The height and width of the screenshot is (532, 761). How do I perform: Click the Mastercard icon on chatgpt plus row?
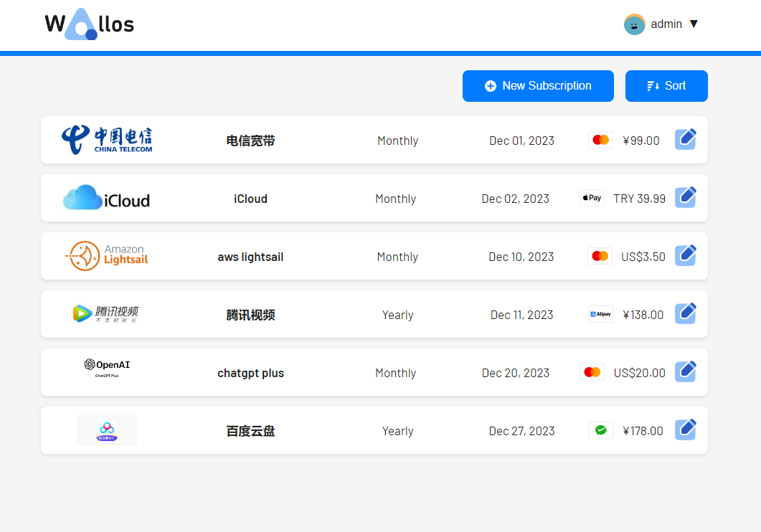point(592,372)
